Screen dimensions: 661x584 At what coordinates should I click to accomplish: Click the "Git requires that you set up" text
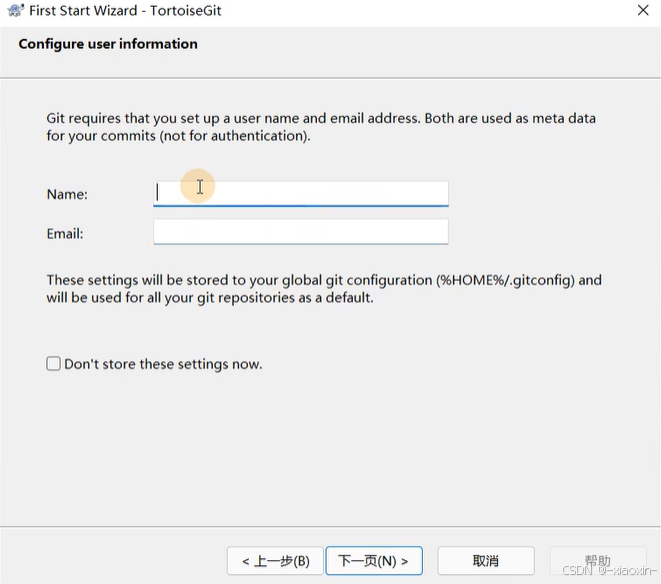(321, 127)
